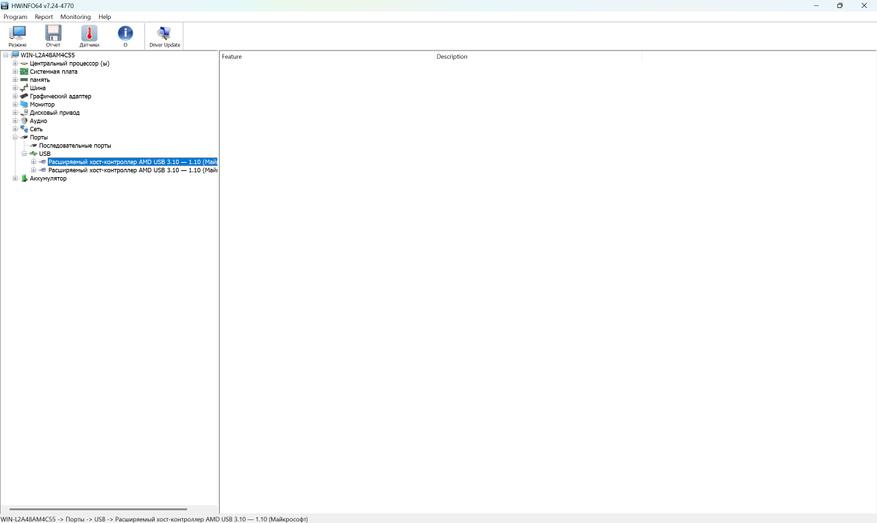The image size is (877, 523).
Task: Click the connector icon beside Порты
Action: point(24,137)
